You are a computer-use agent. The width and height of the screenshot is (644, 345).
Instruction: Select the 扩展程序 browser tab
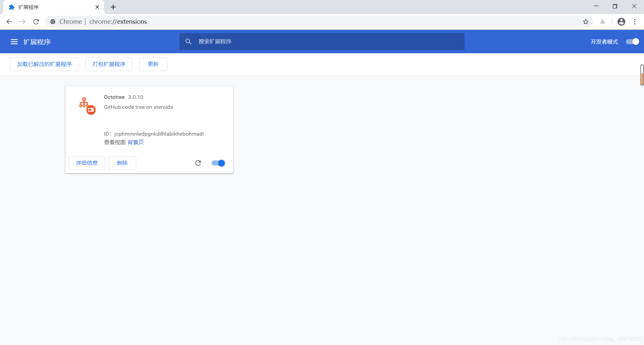click(x=54, y=7)
